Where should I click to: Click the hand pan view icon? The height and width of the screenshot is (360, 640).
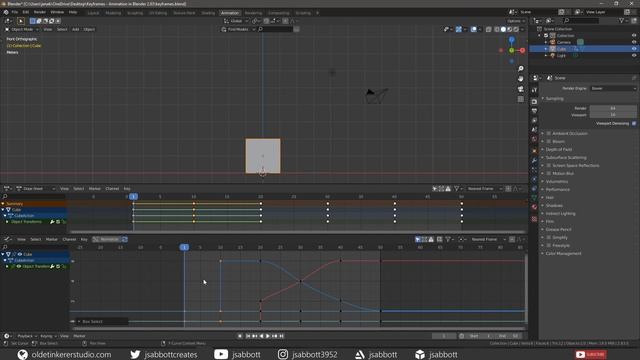(x=520, y=78)
